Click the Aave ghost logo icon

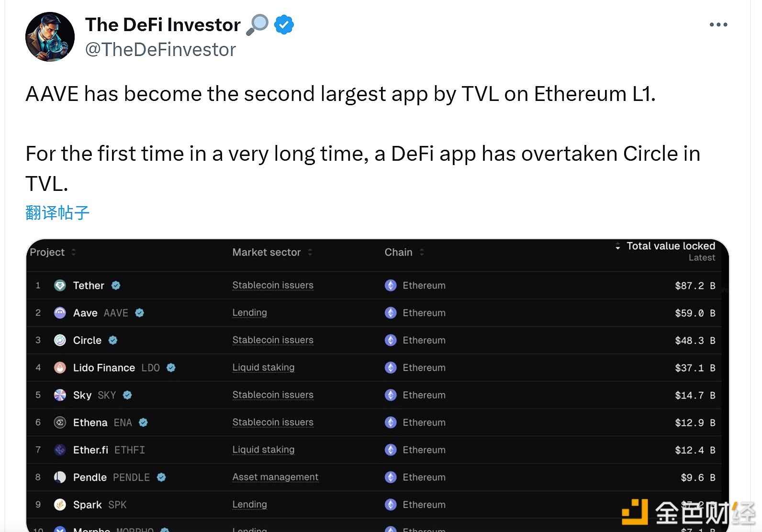(60, 313)
